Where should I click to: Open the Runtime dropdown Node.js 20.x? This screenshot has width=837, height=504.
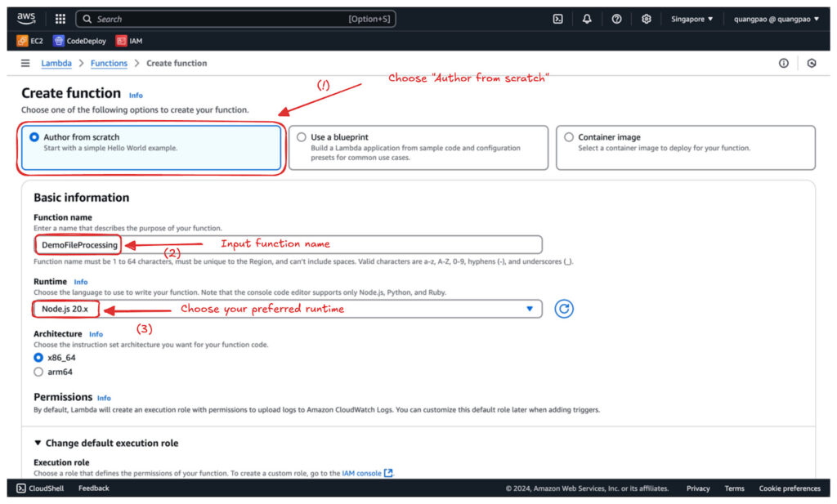pos(288,309)
